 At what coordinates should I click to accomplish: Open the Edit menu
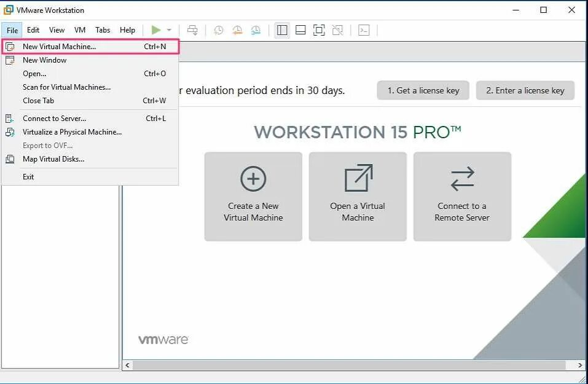point(33,30)
